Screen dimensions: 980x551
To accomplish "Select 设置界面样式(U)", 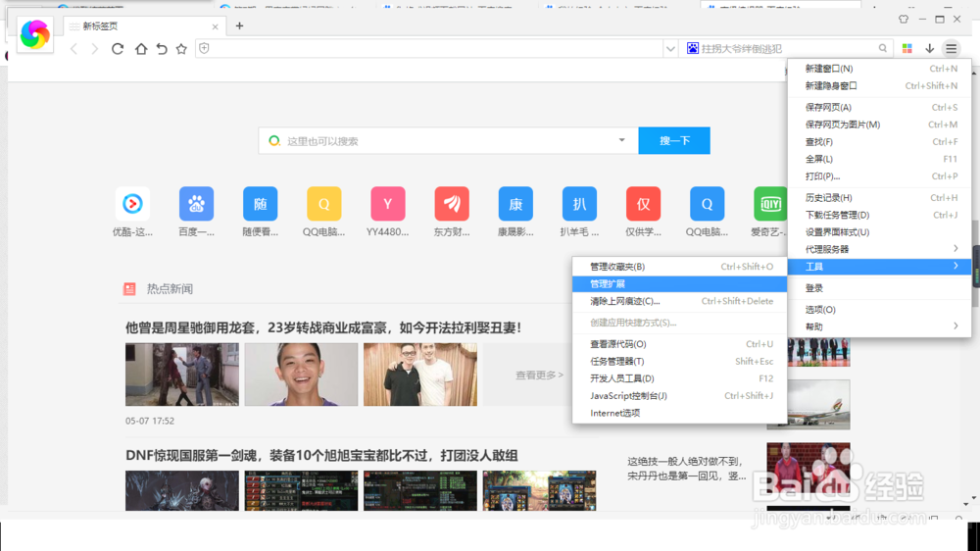I will pyautogui.click(x=880, y=232).
